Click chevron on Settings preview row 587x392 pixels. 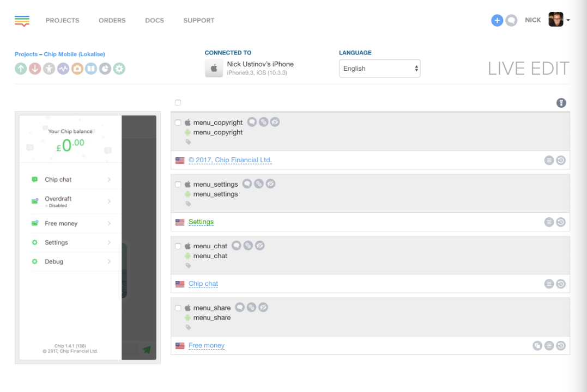tap(109, 242)
